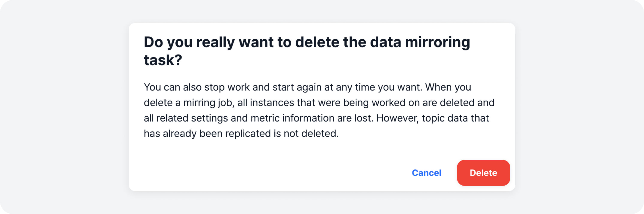The height and width of the screenshot is (214, 644).
Task: Click the gray backdrop outside the dialog
Action: (63, 107)
